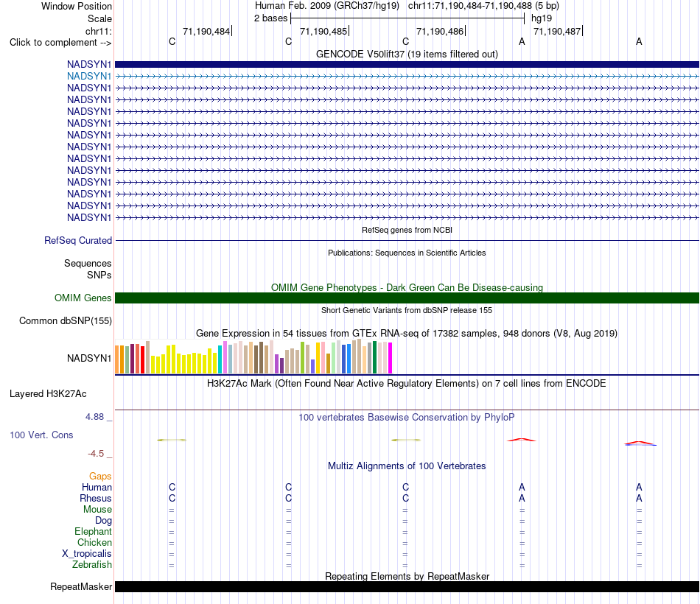Click the 100 Vert. Cons label
Viewport: 700px width, 604px height.
[41, 435]
